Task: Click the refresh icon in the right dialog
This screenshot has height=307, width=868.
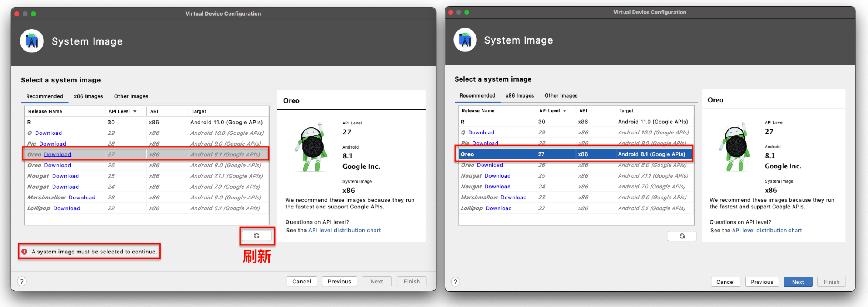Action: tap(682, 236)
